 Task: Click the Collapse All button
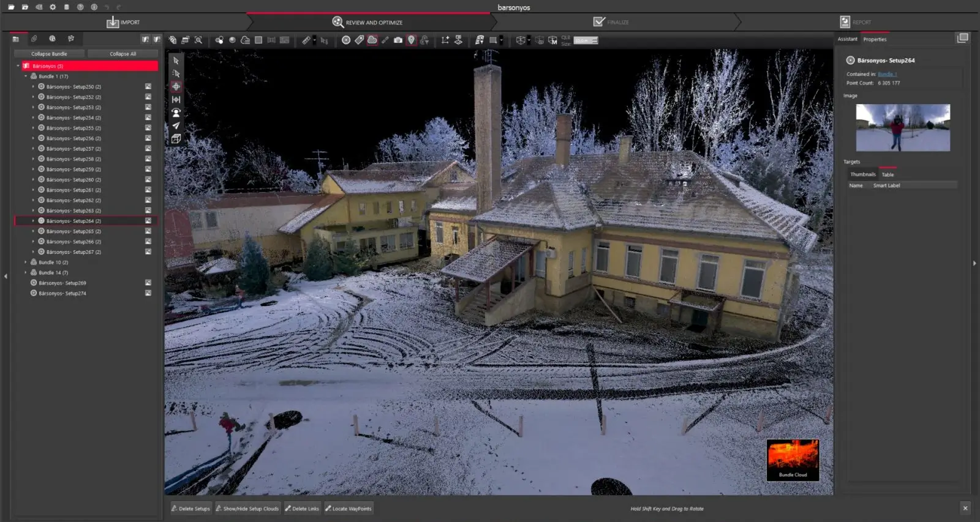123,54
